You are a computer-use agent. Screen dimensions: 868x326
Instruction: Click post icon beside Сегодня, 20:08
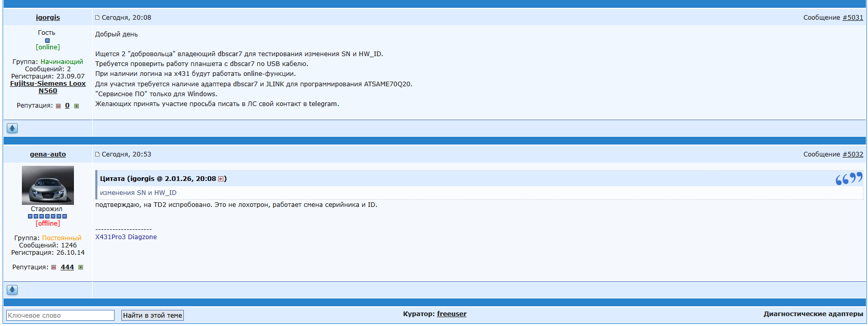click(97, 18)
